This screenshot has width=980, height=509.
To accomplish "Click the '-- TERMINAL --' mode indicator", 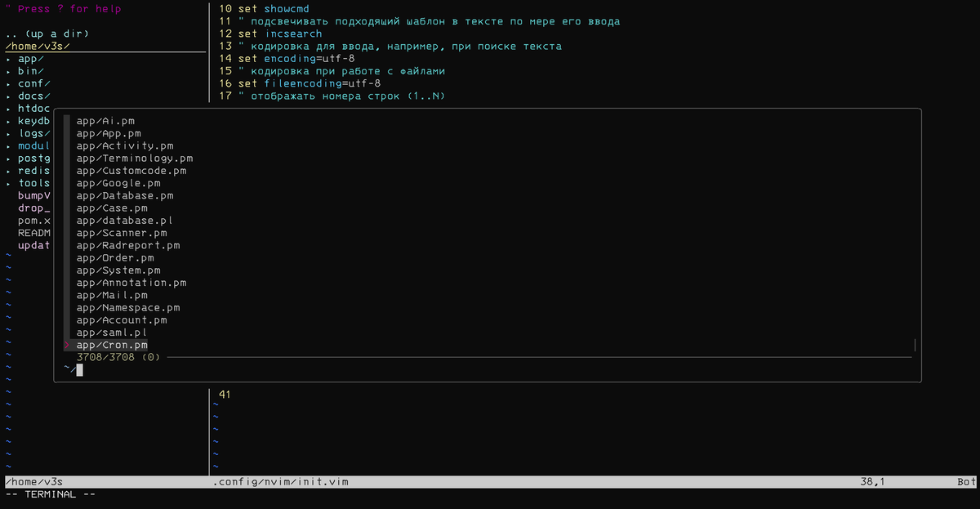I will point(50,494).
